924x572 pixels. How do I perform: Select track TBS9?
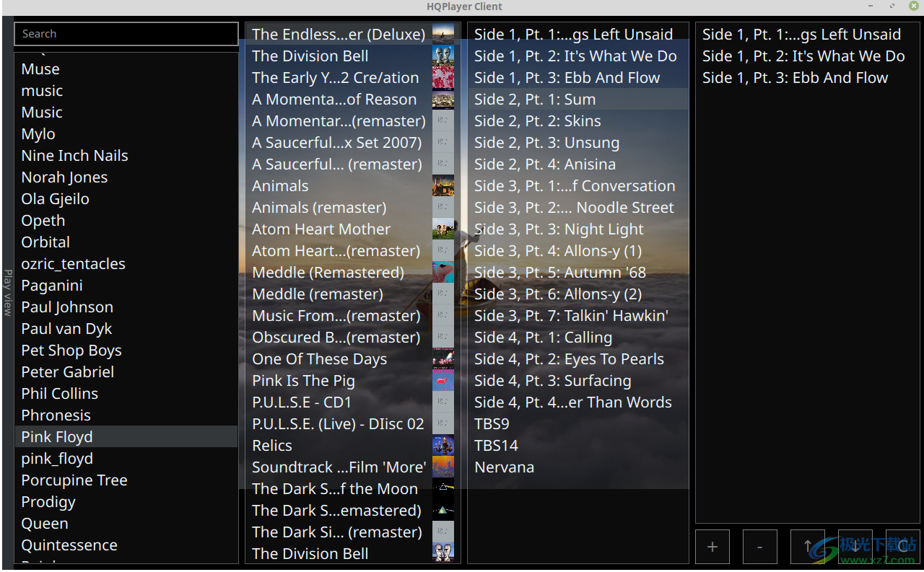[x=578, y=424]
